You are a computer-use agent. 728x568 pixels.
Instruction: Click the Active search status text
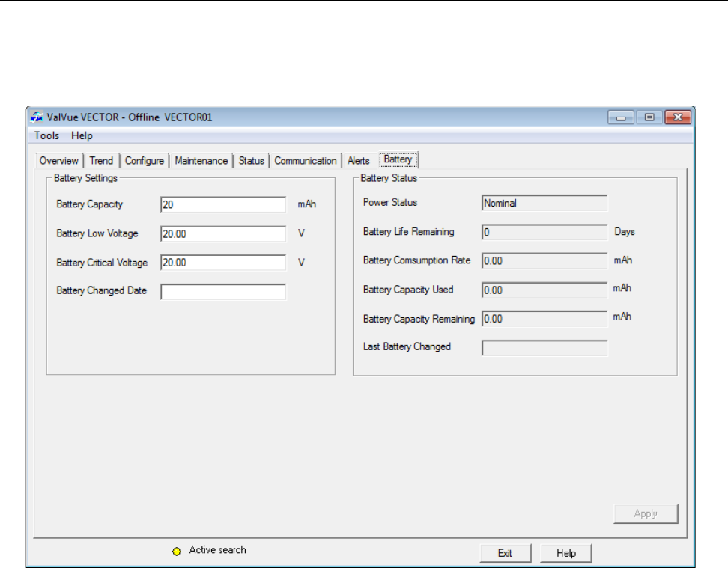click(x=217, y=550)
